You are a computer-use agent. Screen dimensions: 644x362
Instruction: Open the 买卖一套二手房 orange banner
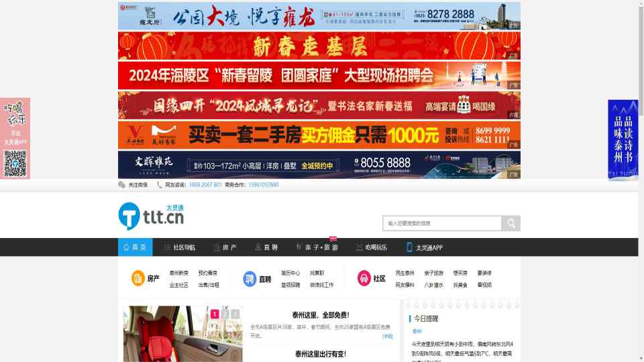[319, 135]
